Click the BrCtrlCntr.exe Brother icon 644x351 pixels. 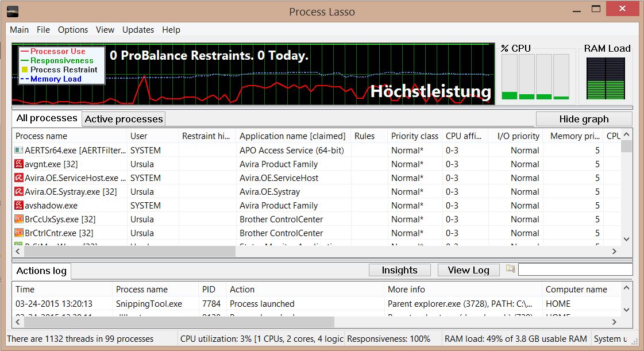click(x=19, y=233)
